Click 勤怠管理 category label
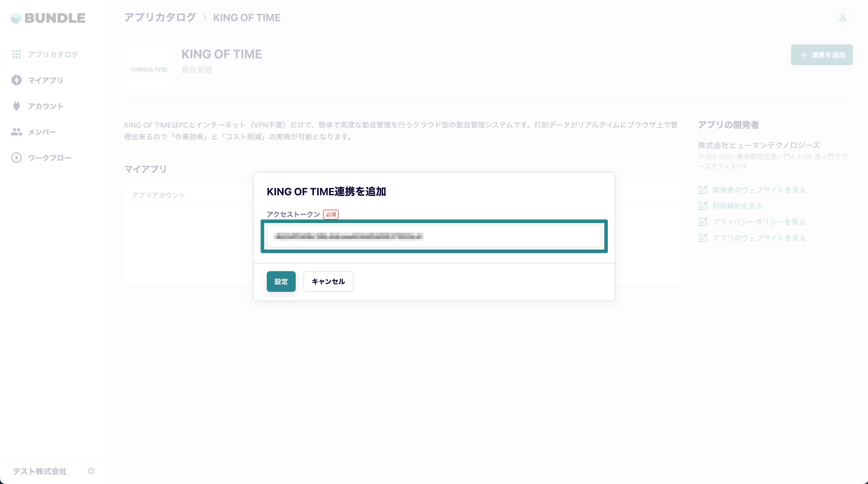The image size is (868, 484). [x=197, y=70]
